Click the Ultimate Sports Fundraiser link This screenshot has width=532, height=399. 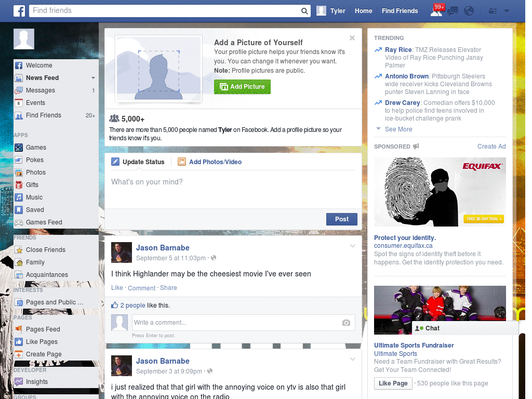point(414,345)
